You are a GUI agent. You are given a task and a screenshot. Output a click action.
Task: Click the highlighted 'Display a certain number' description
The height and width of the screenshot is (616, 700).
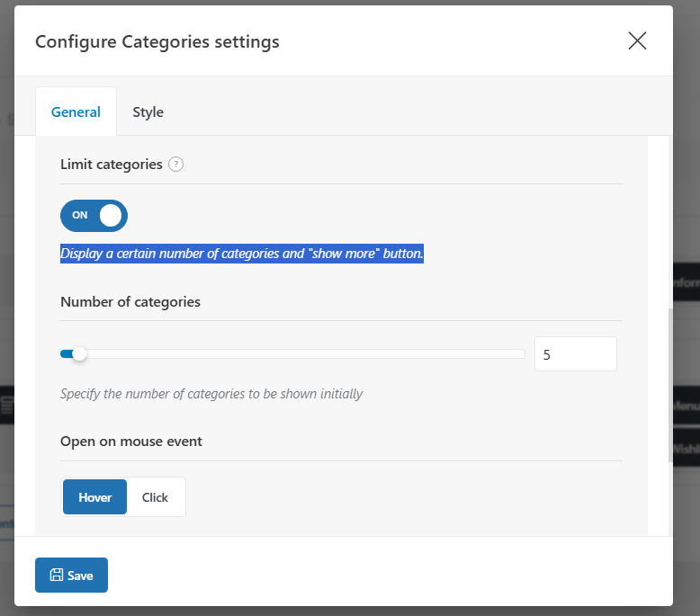click(241, 254)
